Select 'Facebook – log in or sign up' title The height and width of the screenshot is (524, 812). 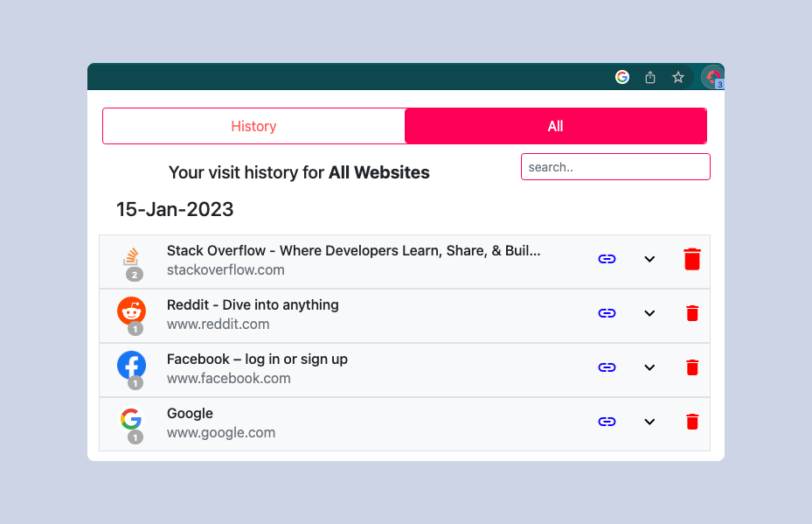(257, 360)
